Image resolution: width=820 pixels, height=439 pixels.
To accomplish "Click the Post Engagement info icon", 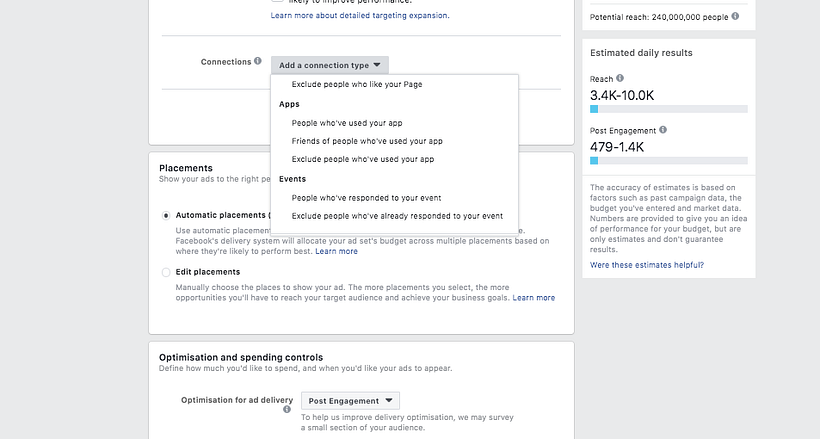I will (x=663, y=130).
